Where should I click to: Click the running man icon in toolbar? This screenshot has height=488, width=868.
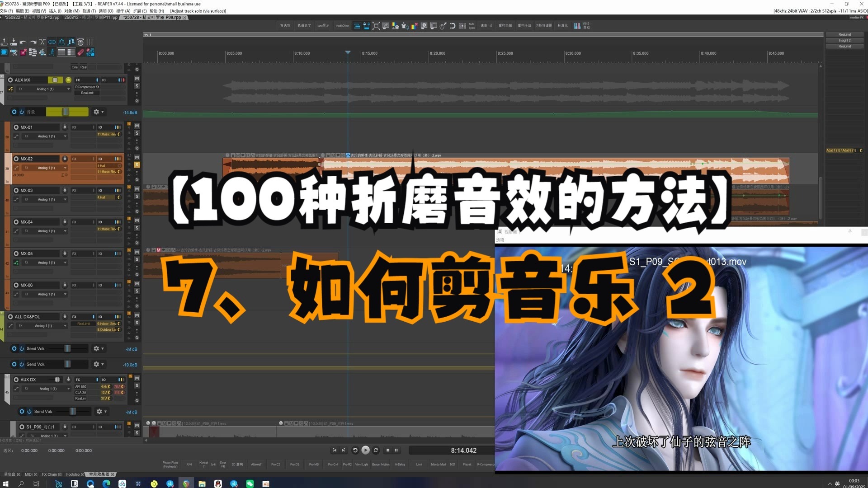52,52
